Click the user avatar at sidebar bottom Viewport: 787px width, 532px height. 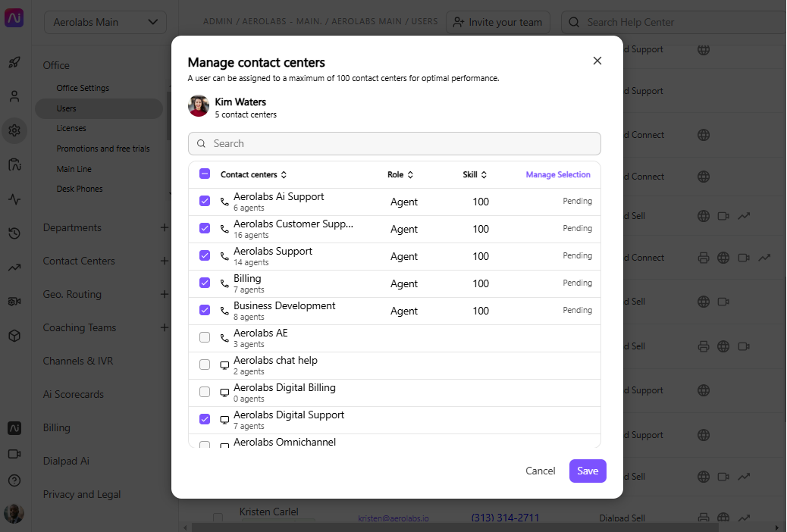coord(14,513)
